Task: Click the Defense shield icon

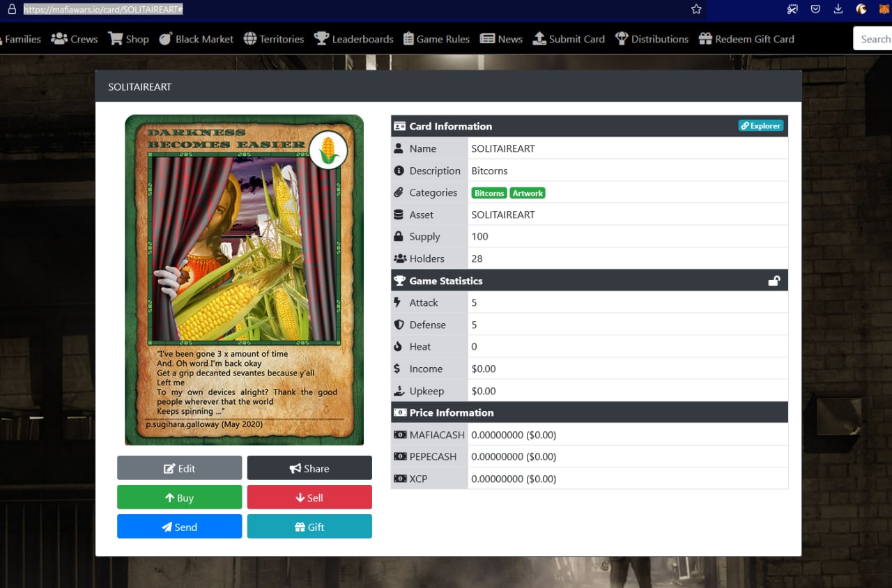Action: pos(399,325)
